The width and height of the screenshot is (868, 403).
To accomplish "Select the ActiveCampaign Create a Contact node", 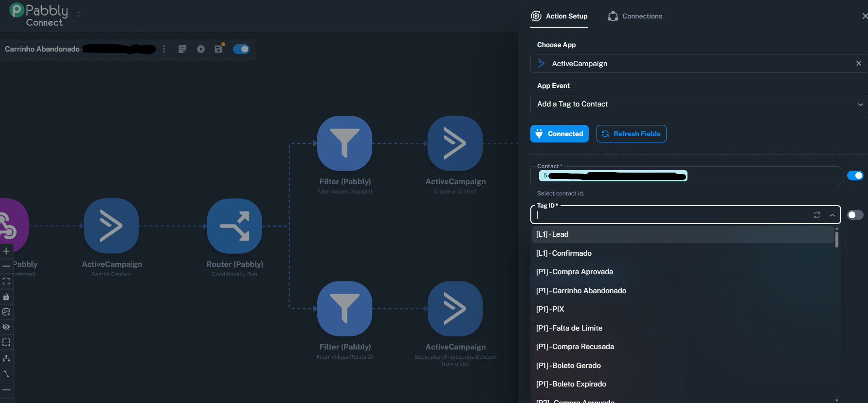I will (x=455, y=143).
